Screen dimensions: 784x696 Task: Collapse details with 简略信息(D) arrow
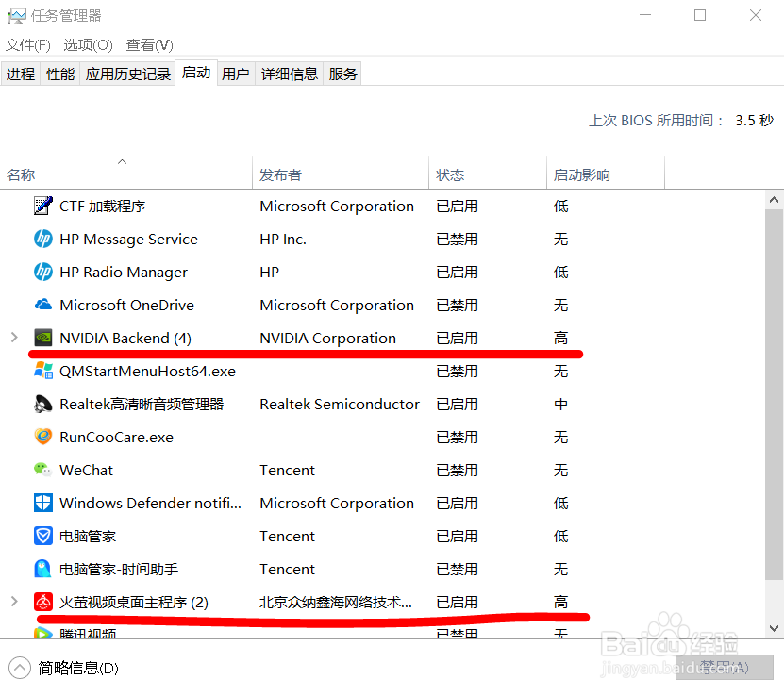[x=20, y=668]
